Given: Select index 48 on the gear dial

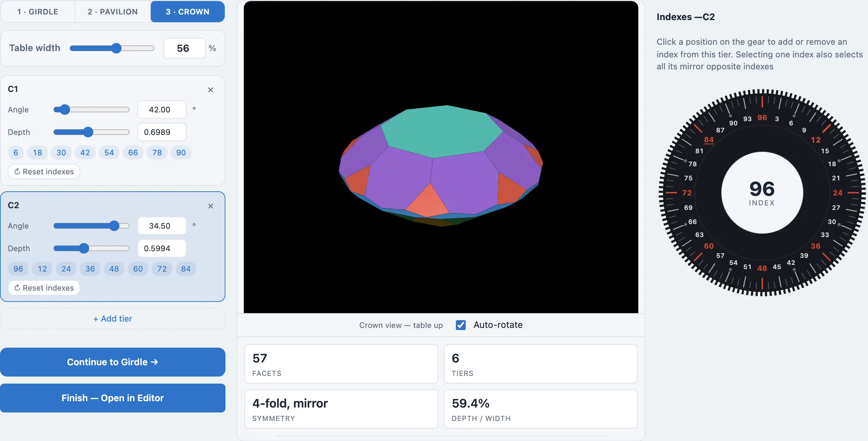Looking at the screenshot, I should 762,268.
